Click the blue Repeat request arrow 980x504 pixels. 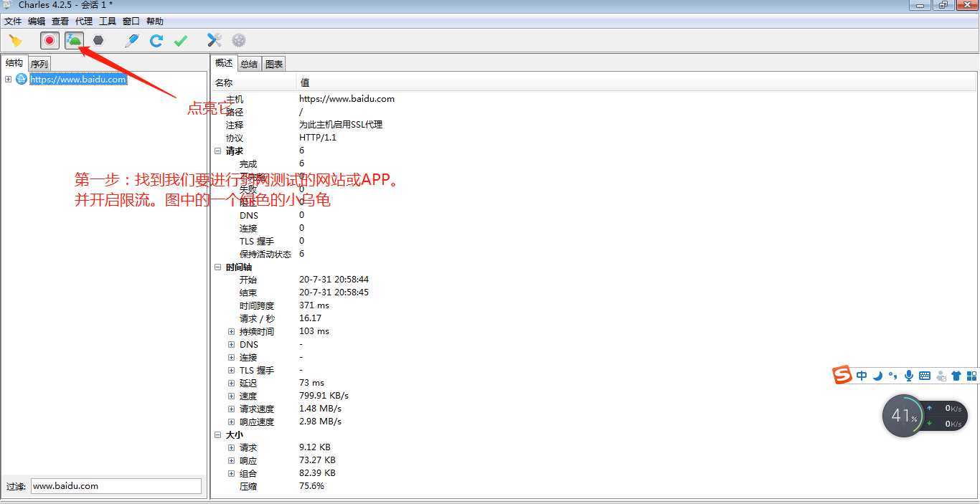coord(156,41)
